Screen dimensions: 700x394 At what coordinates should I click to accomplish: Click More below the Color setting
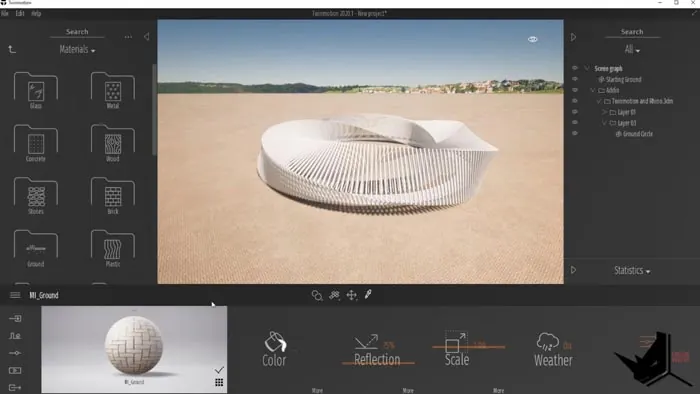pos(317,390)
